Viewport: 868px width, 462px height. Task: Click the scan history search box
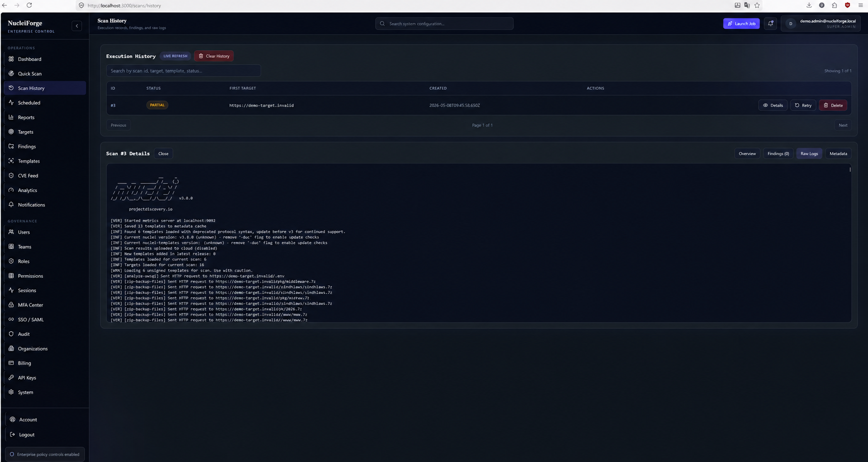pos(183,71)
